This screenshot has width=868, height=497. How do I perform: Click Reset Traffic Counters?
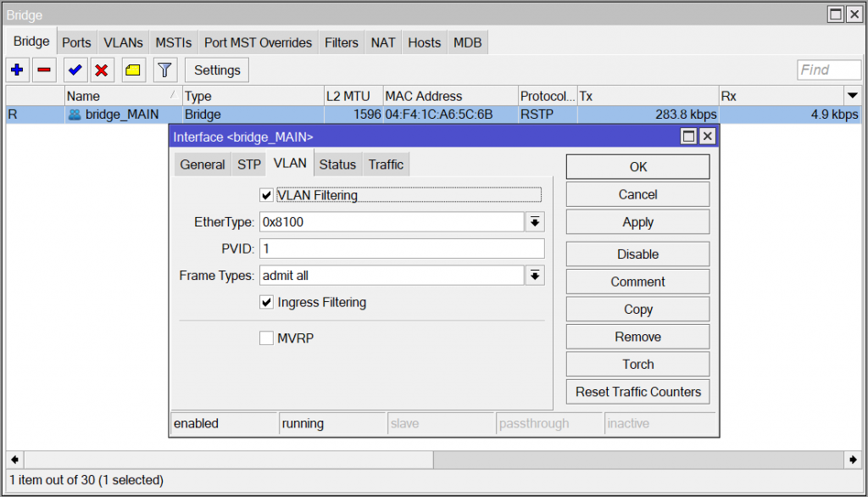coord(637,392)
